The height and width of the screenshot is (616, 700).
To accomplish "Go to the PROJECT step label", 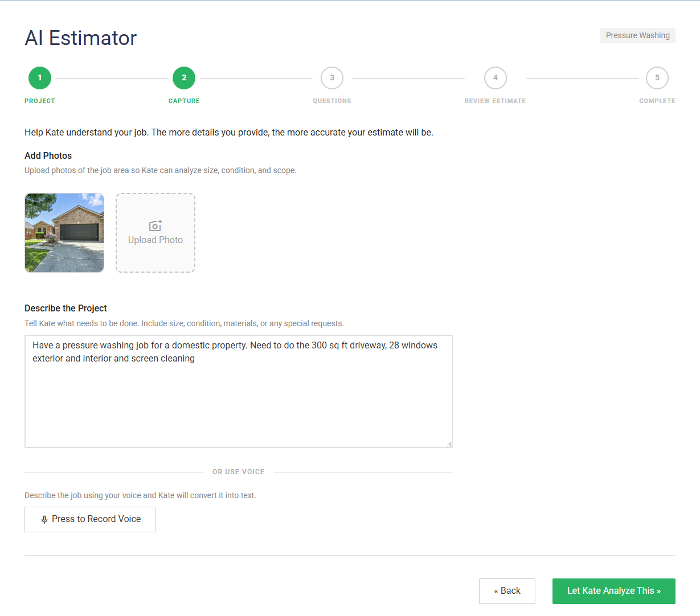I will pyautogui.click(x=40, y=101).
